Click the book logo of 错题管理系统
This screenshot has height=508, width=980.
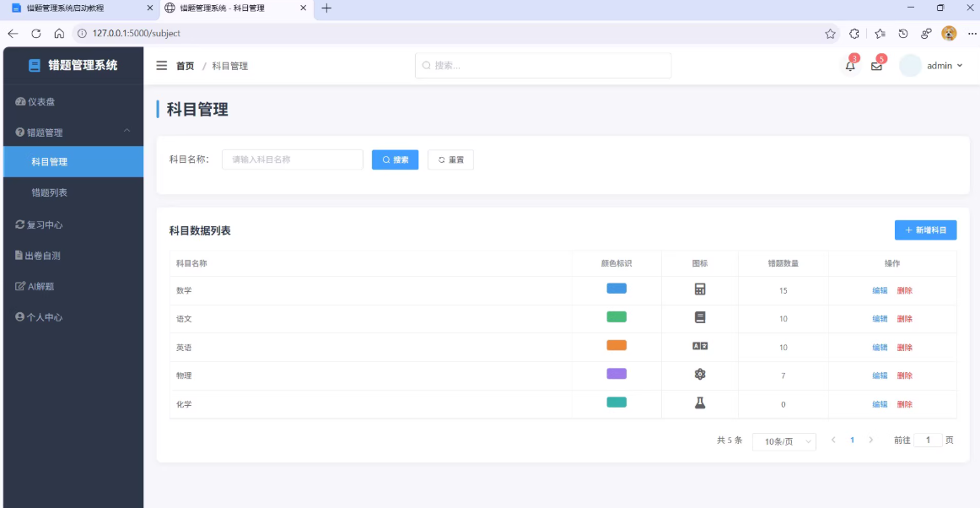coord(35,65)
